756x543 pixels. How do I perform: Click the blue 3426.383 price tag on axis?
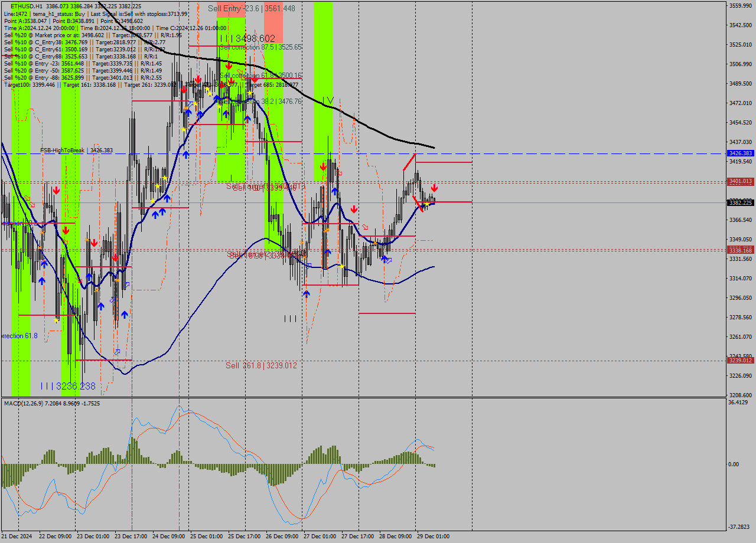point(740,153)
